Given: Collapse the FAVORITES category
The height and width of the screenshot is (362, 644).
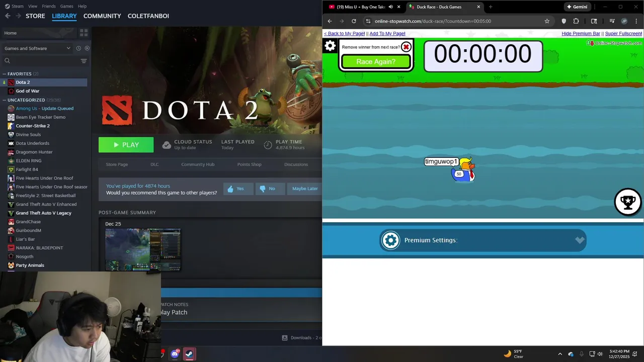Looking at the screenshot, I should pyautogui.click(x=4, y=74).
